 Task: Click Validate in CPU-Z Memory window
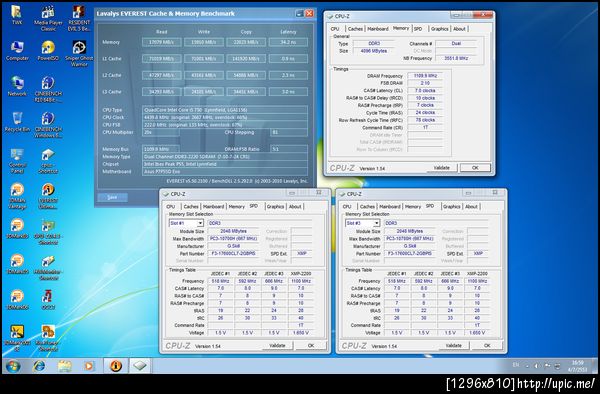(x=441, y=168)
